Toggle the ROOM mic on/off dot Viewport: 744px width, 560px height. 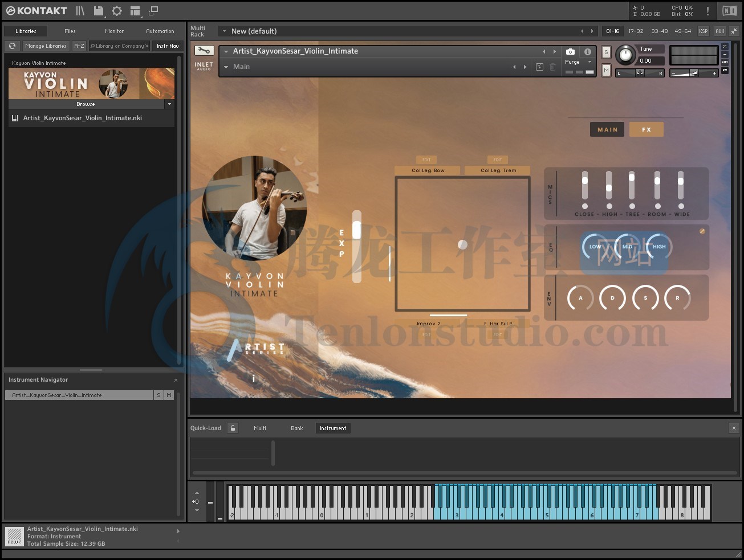[x=658, y=206]
